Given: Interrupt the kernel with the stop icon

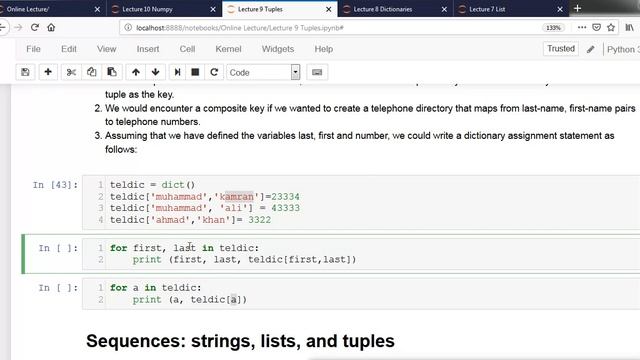Looking at the screenshot, I should 195,72.
